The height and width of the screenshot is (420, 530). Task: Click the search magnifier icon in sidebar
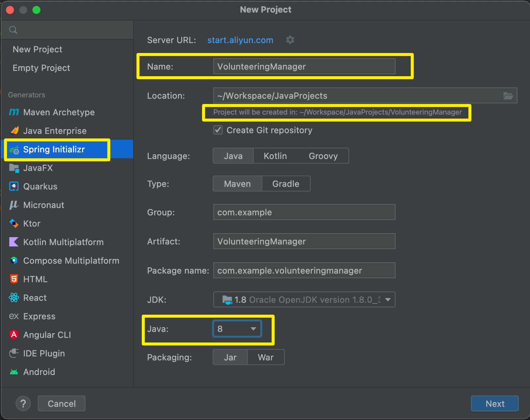[13, 30]
